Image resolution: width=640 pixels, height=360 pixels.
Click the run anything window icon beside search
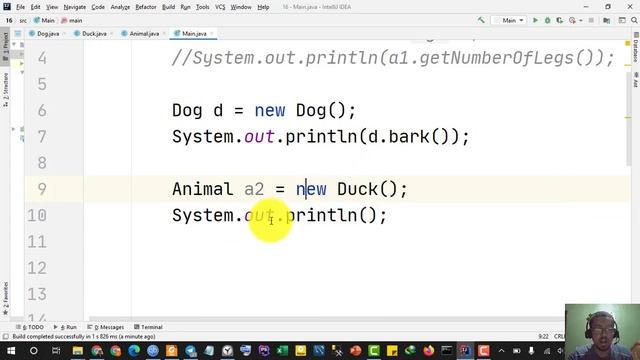[622, 20]
